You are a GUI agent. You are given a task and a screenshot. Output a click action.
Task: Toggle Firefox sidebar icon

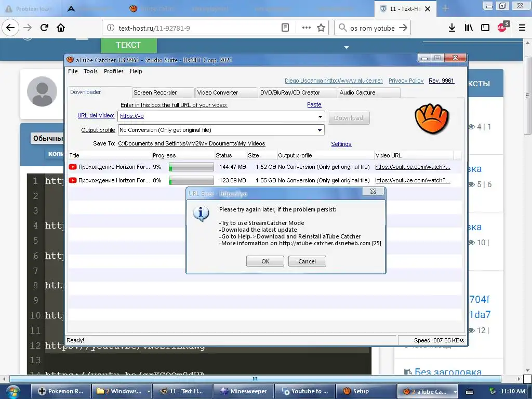[485, 28]
